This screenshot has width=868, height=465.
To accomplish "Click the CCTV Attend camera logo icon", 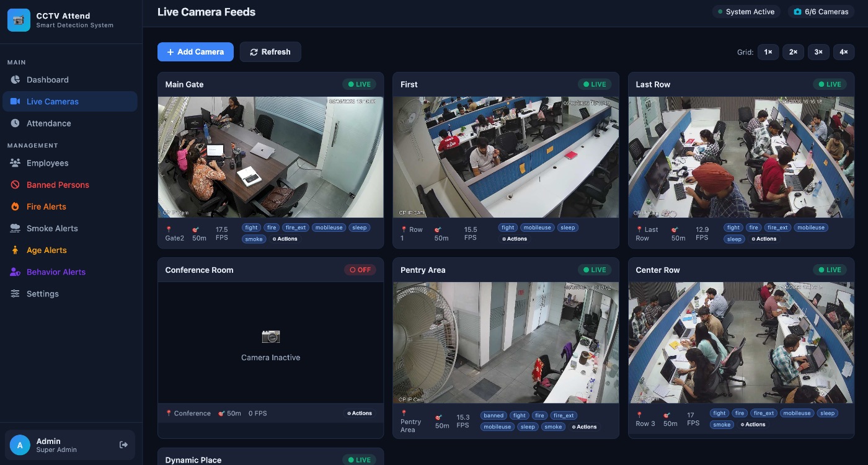I will click(x=19, y=20).
